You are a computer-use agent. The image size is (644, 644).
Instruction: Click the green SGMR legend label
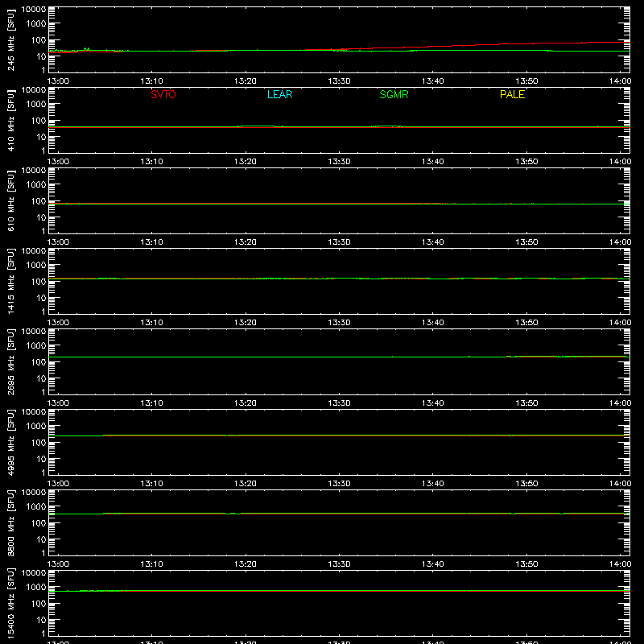[394, 94]
